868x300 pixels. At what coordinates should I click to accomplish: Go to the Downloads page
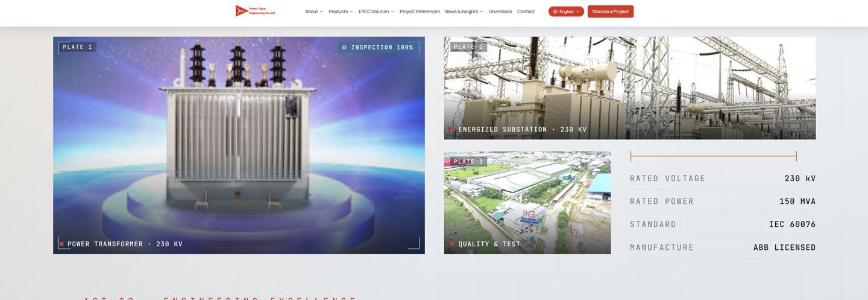500,11
